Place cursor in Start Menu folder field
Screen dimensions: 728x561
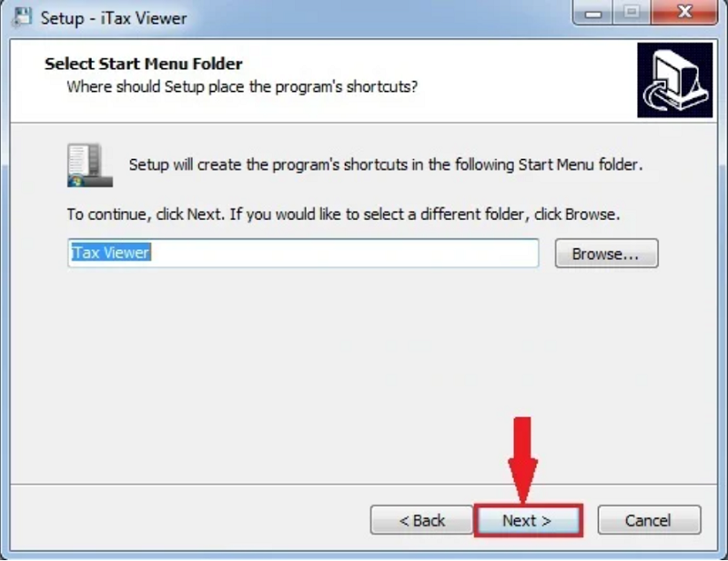pyautogui.click(x=303, y=254)
